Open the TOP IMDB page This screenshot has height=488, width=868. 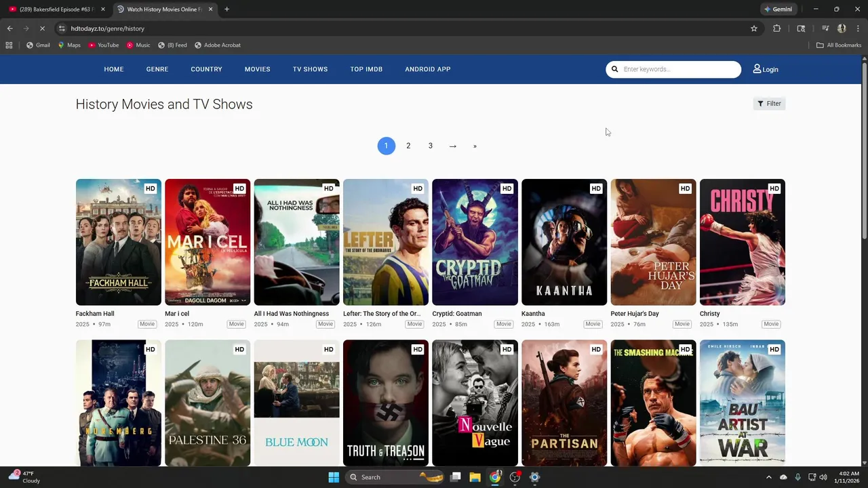(366, 69)
